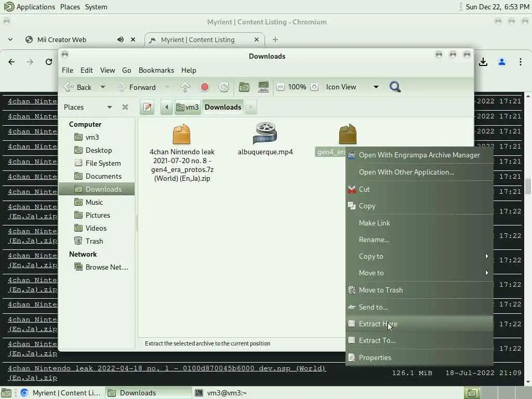Expand the Places sidebar selector
The height and width of the screenshot is (399, 532).
click(x=87, y=107)
